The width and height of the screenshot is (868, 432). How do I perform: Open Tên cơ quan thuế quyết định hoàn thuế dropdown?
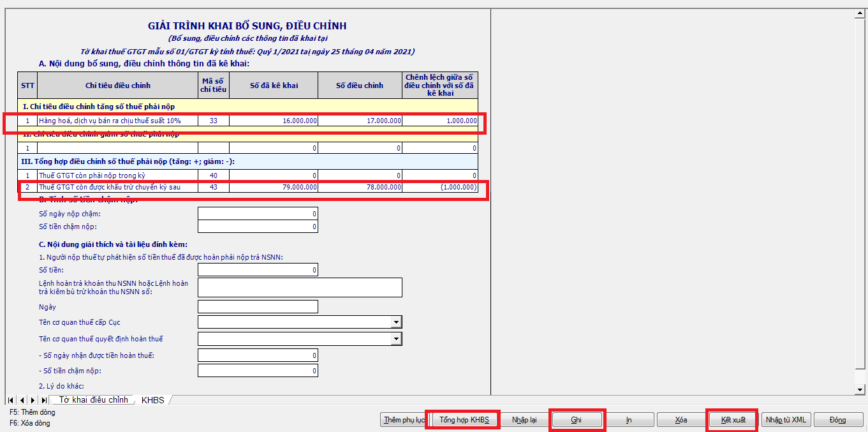tap(396, 339)
